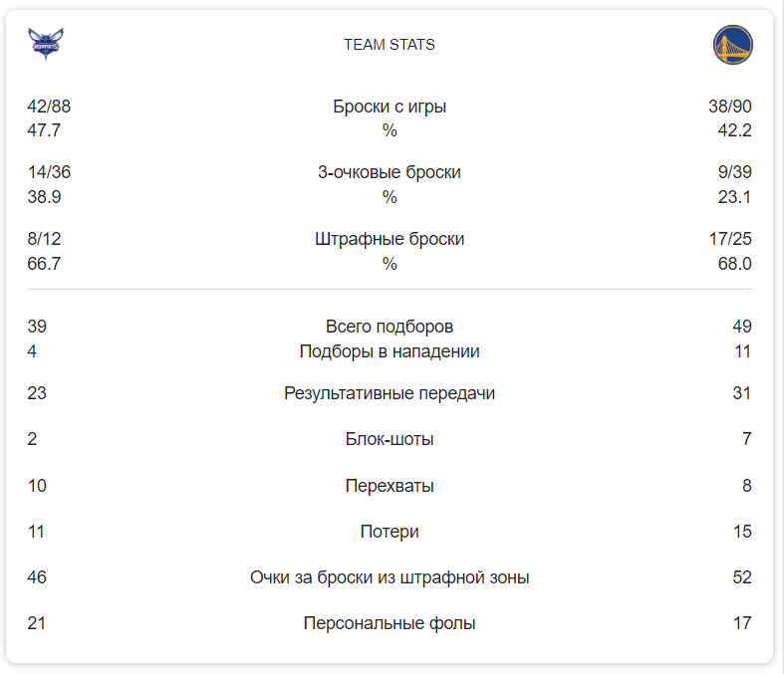
Task: Select Очки за броски из штрафной зоны
Action: pos(389,577)
